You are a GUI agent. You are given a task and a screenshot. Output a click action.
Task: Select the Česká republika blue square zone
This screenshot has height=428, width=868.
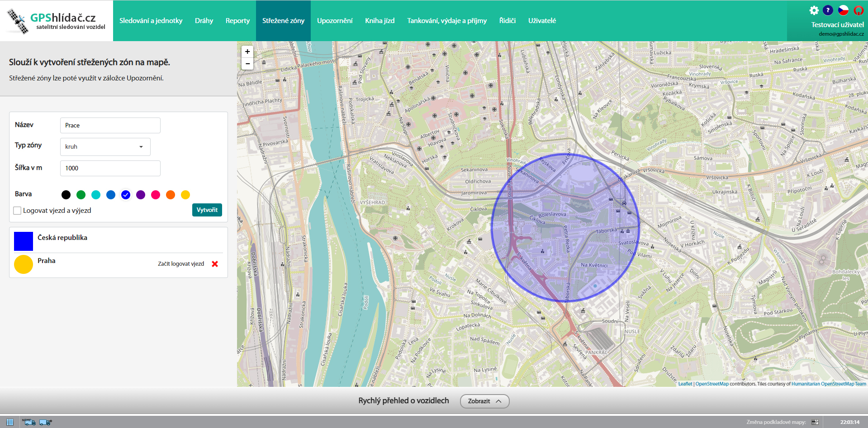(x=24, y=241)
